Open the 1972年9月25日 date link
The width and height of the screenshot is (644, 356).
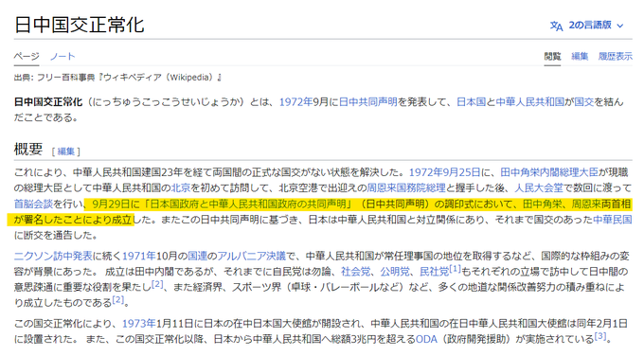[444, 172]
